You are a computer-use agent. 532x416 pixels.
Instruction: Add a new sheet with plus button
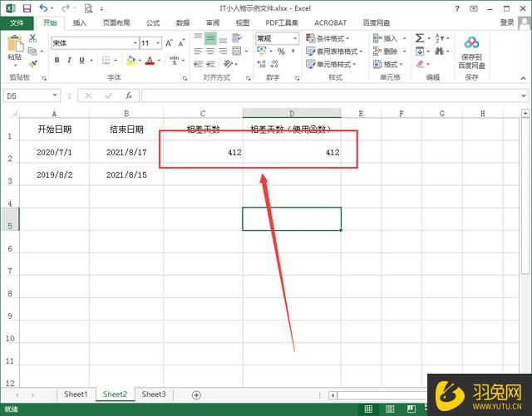(x=196, y=395)
